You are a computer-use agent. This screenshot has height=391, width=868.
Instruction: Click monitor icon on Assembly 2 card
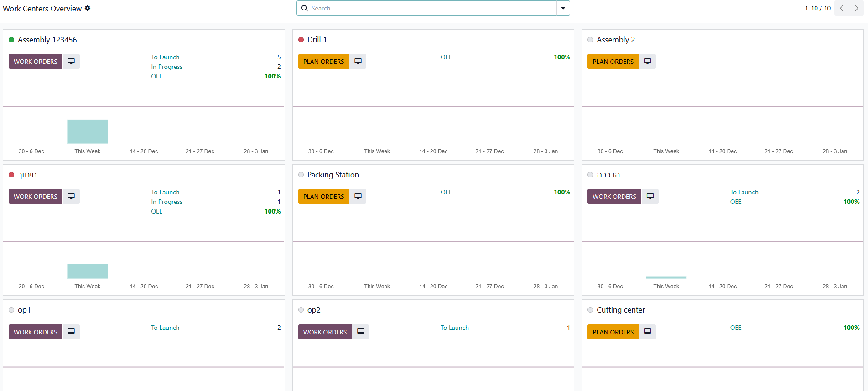[647, 62]
